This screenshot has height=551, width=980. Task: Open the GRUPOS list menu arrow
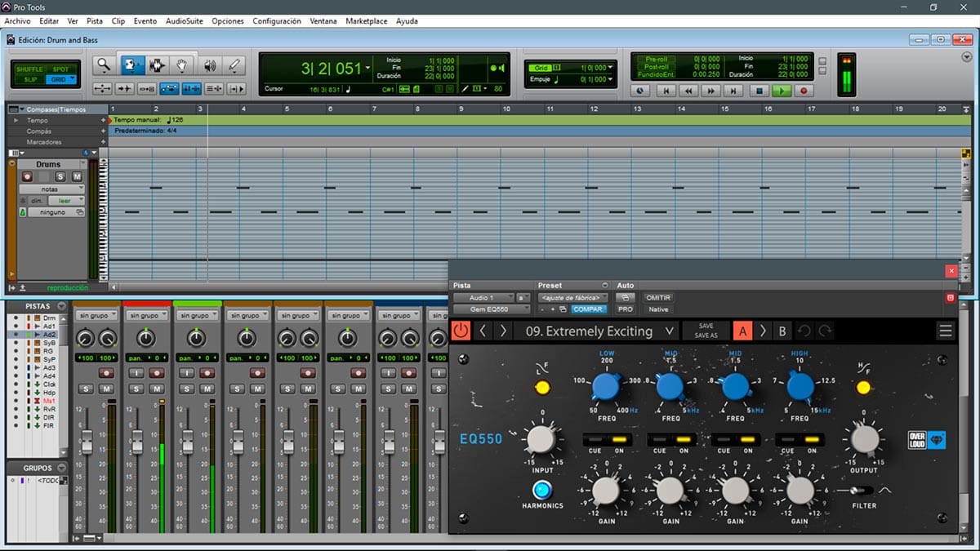click(61, 469)
